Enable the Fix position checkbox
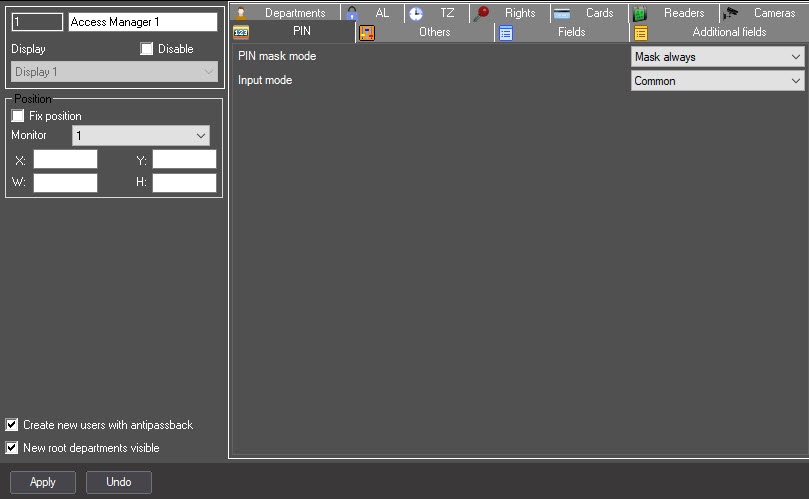 pos(18,116)
